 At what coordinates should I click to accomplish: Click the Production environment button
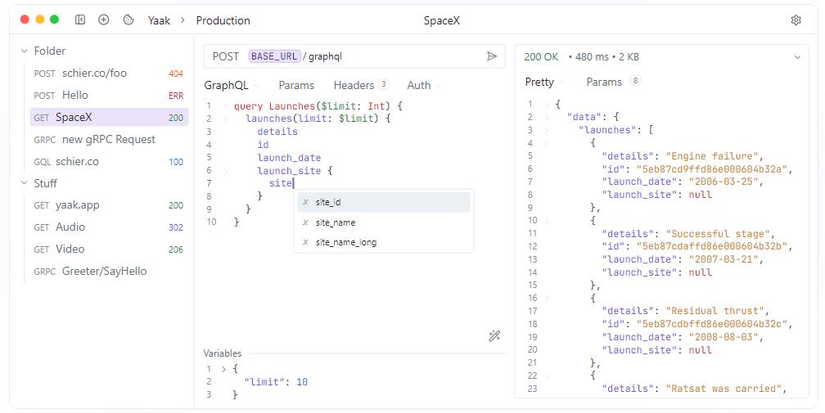223,20
